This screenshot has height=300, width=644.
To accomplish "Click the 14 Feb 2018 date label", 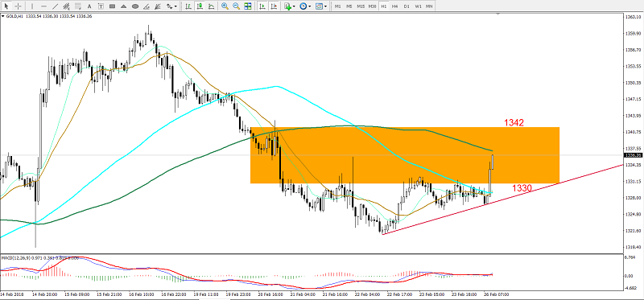I will [x=12, y=294].
